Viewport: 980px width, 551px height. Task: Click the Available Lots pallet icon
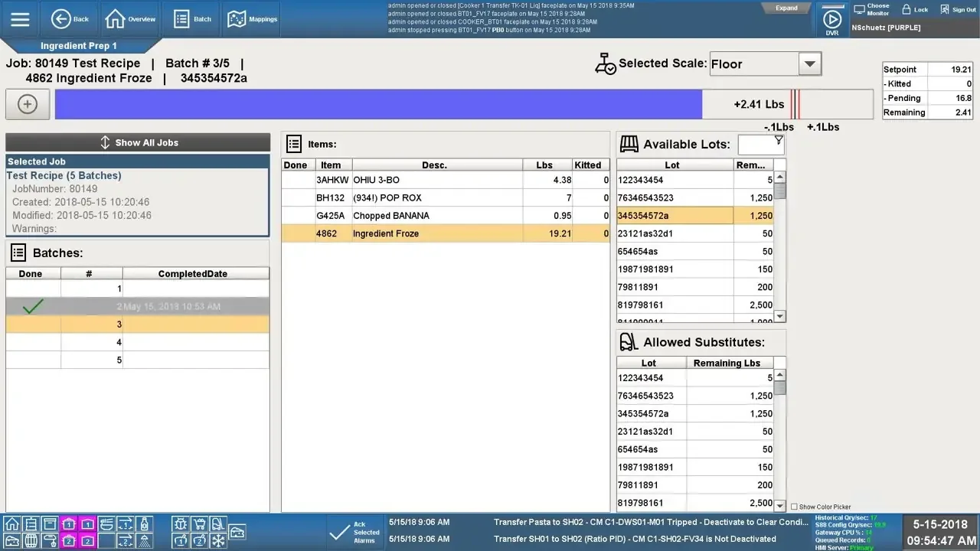tap(629, 143)
